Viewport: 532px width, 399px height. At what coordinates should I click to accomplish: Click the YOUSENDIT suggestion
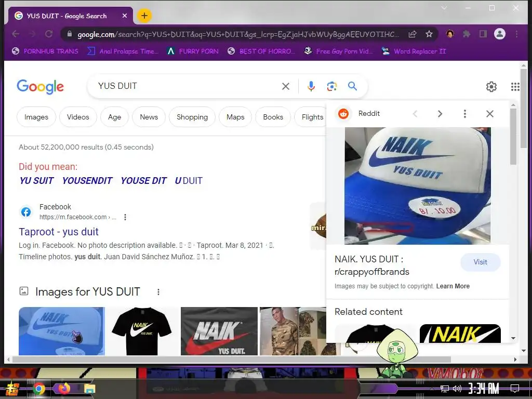(87, 180)
